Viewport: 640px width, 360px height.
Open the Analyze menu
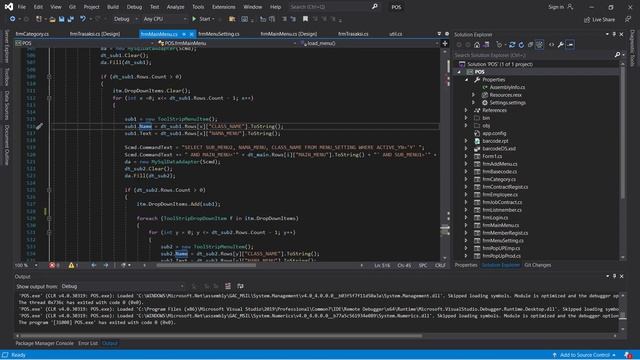tap(176, 7)
